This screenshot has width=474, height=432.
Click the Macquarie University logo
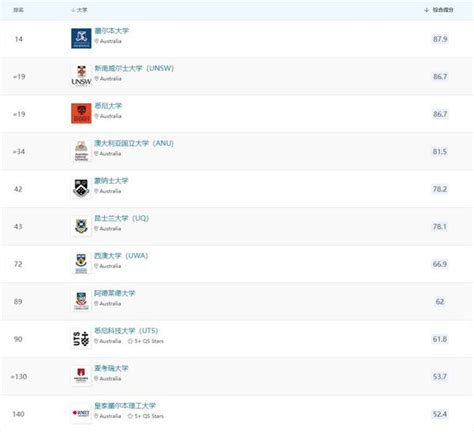pyautogui.click(x=81, y=376)
